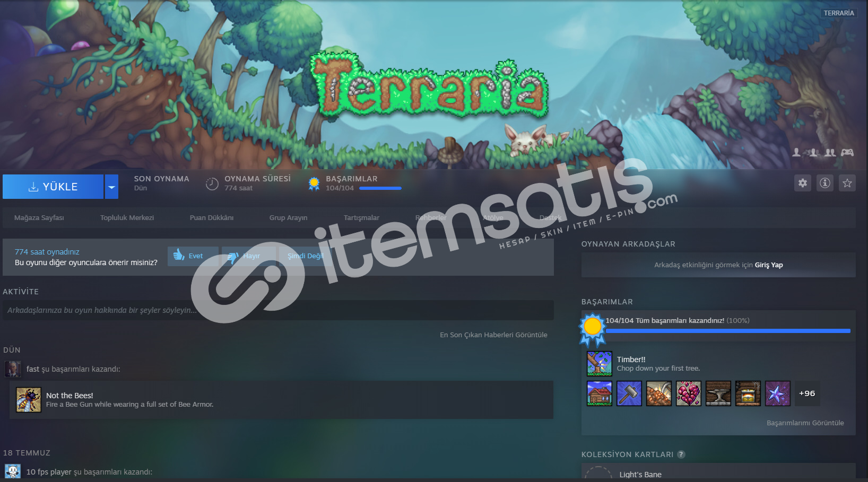Open the dropdown arrow beside YÜKLE
Viewport: 868px width, 482px height.
pyautogui.click(x=111, y=187)
